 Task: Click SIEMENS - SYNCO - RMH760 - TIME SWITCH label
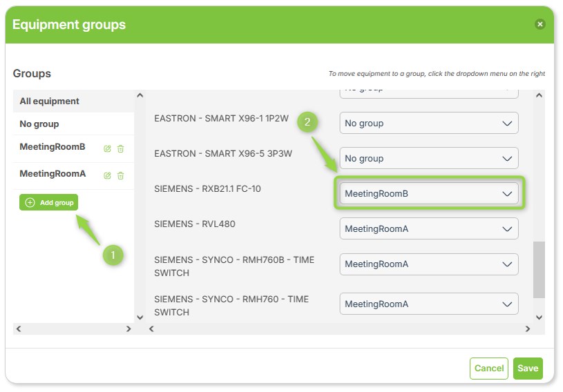click(231, 306)
